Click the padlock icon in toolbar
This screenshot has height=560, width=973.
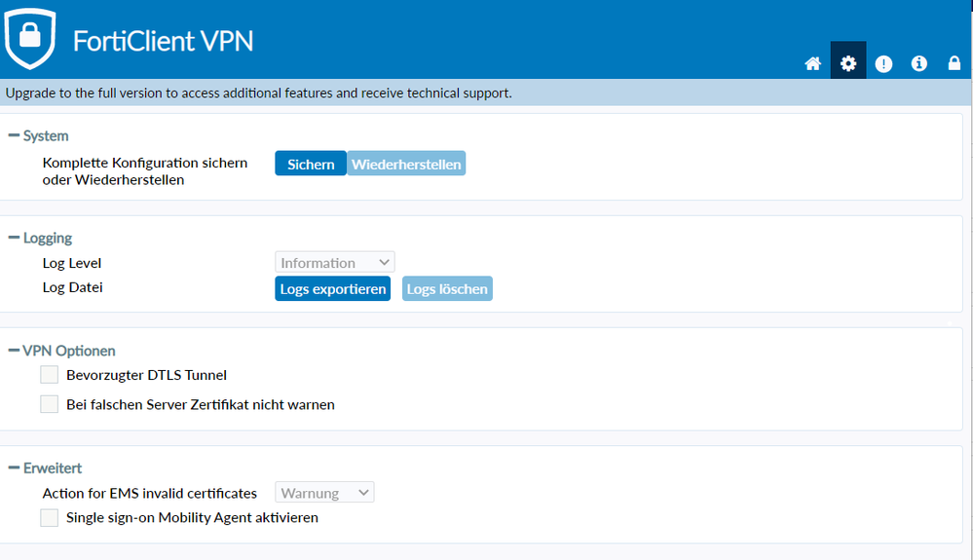tap(954, 64)
